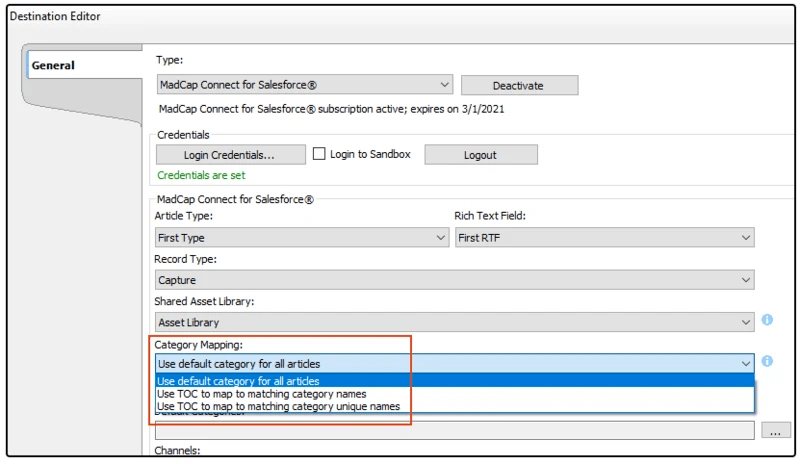
Task: Choose Use TOC to map to matching category names
Action: pyautogui.click(x=455, y=394)
